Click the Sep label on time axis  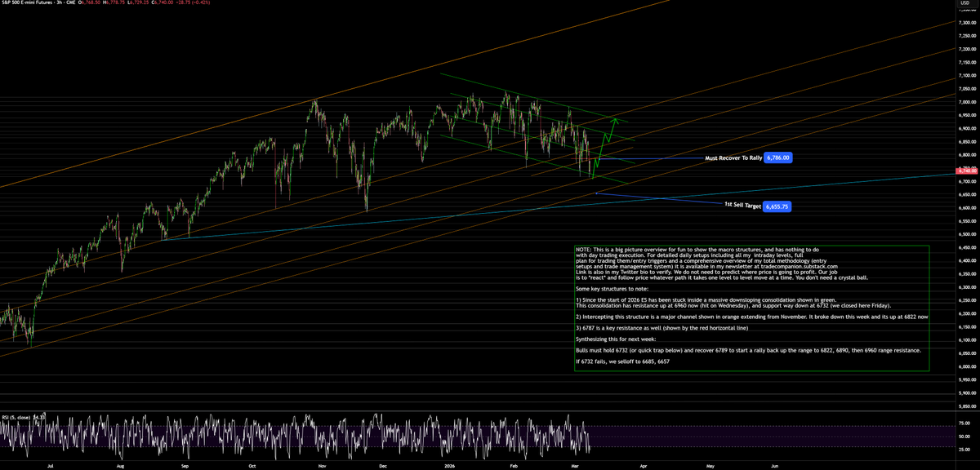[185, 464]
